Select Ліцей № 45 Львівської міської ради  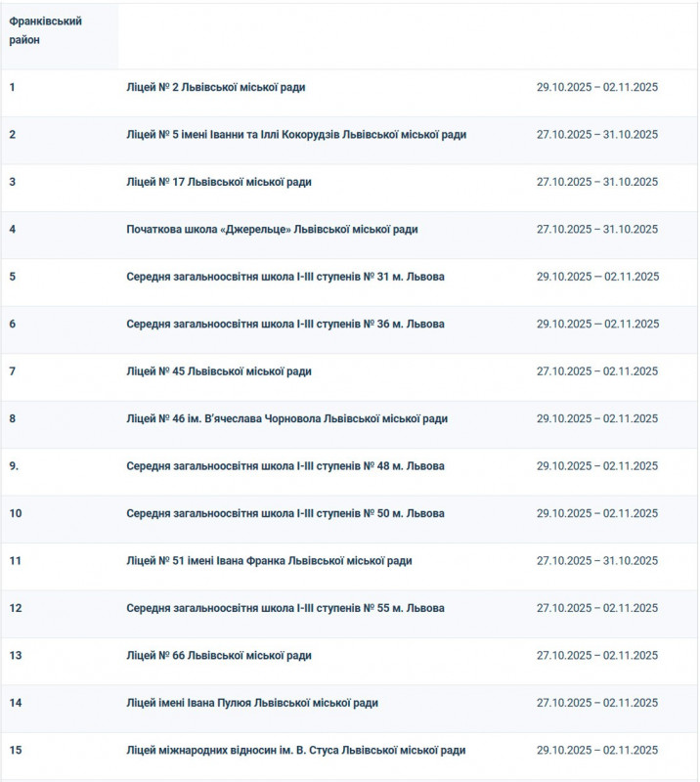[x=219, y=371]
